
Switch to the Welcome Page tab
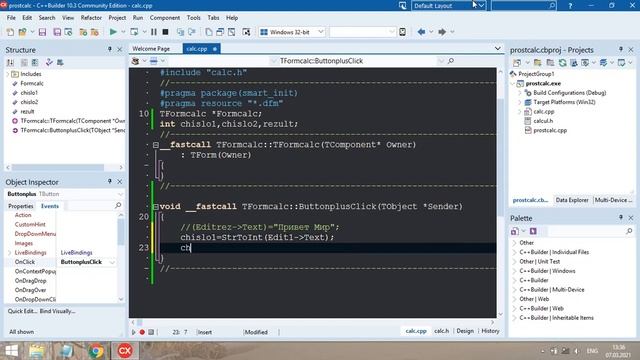151,49
